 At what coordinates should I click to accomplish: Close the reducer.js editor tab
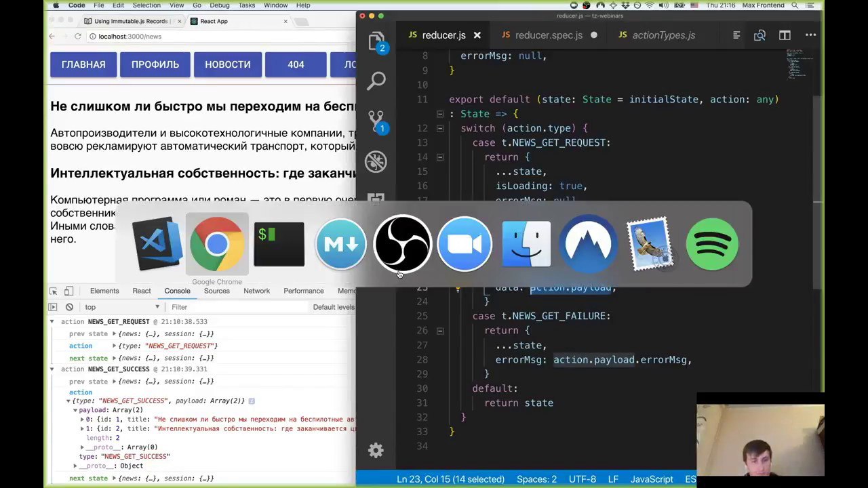[477, 35]
